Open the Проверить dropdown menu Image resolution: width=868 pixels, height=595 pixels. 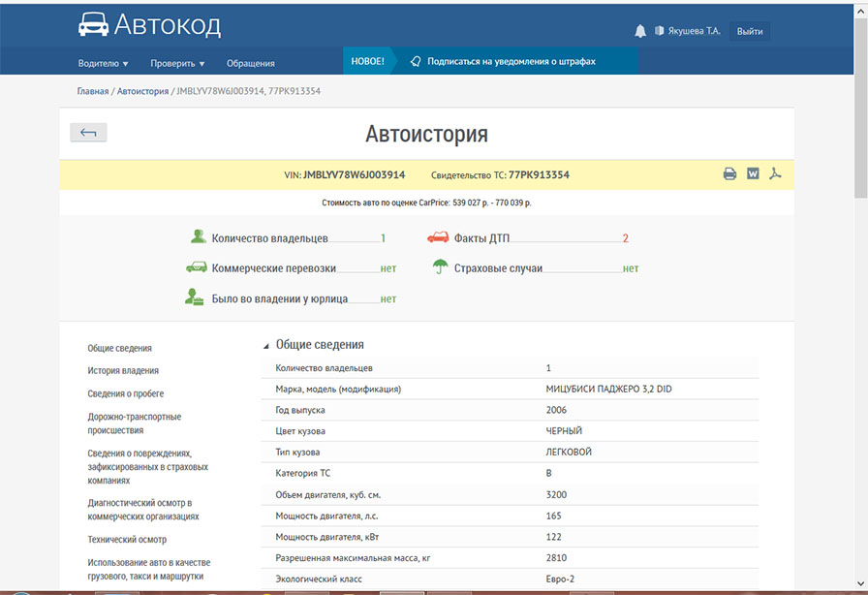pyautogui.click(x=177, y=63)
